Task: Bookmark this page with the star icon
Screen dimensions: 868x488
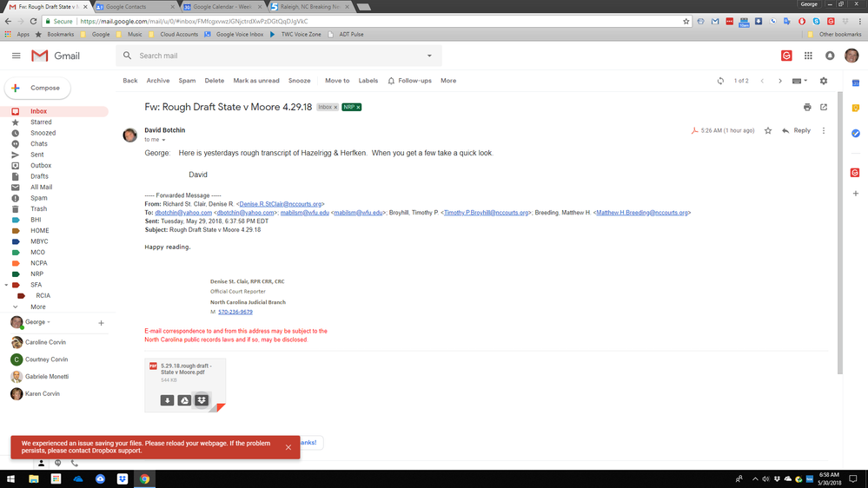Action: 686,22
